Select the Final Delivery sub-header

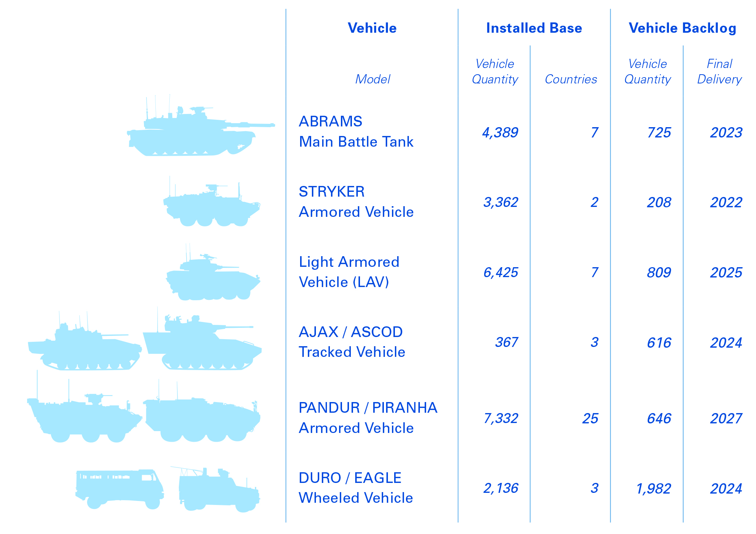(719, 72)
